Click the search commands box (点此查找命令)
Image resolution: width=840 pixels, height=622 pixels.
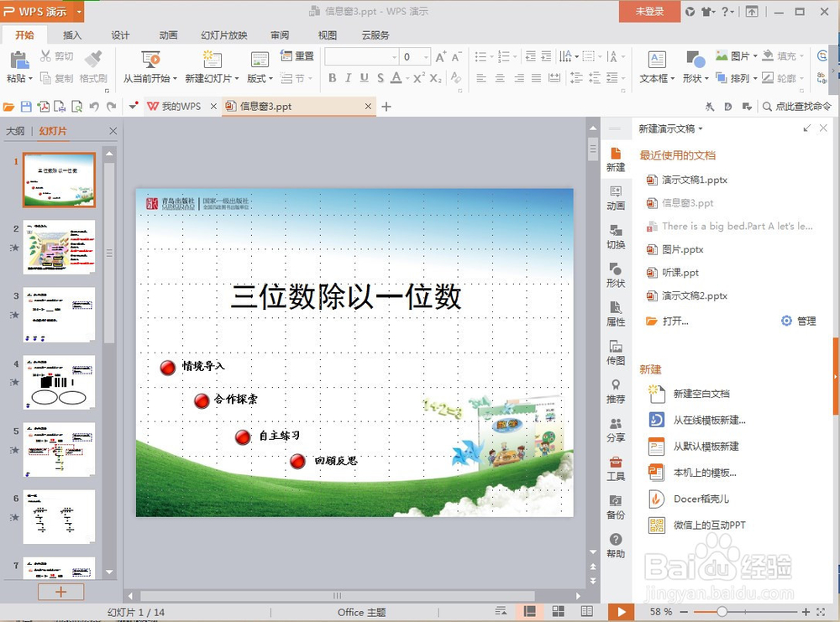tap(797, 107)
